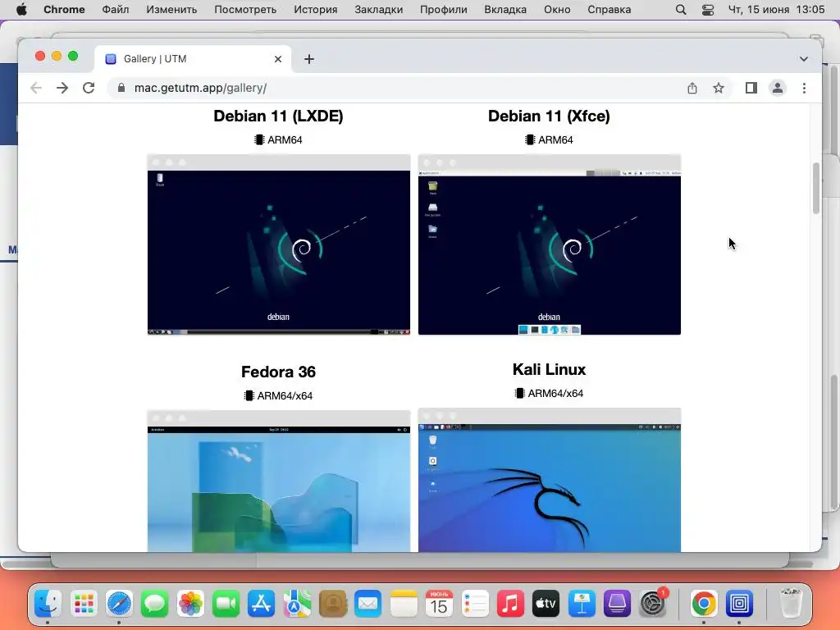Open Chrome three-dot menu
The image size is (840, 630).
click(804, 88)
